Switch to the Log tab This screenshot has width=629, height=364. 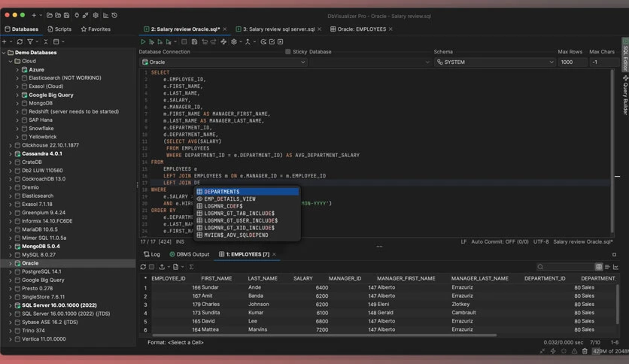coord(152,254)
